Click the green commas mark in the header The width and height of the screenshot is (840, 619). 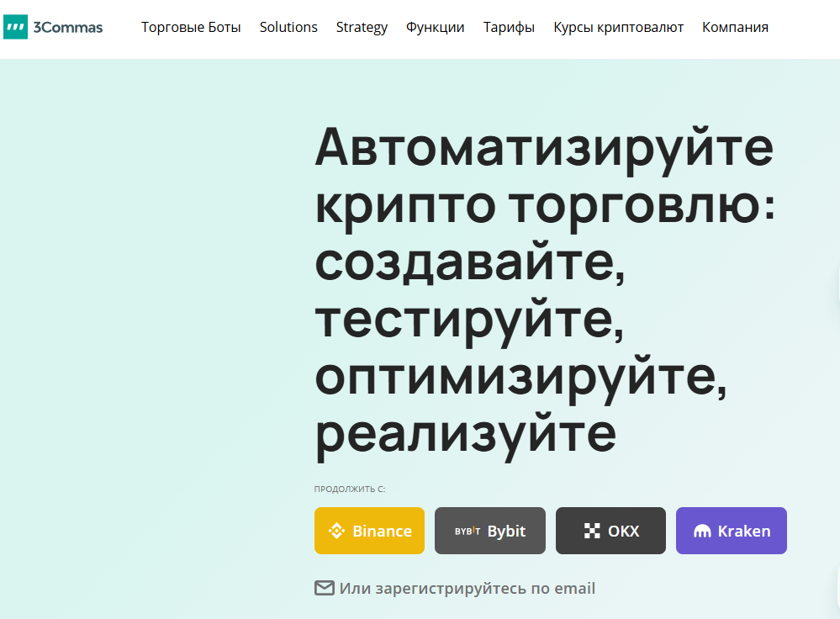click(x=14, y=27)
